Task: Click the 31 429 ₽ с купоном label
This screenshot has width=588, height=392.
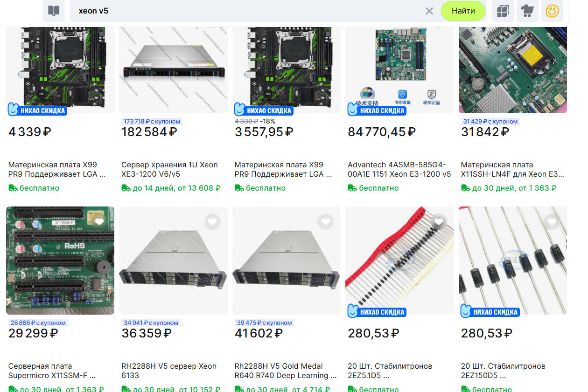Action: pos(490,121)
